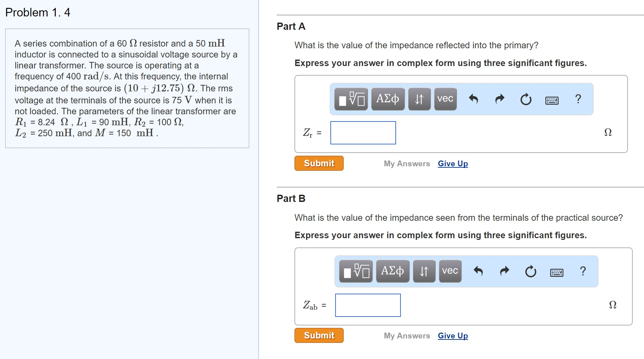
Task: Reset the Part B answer field
Action: point(530,271)
